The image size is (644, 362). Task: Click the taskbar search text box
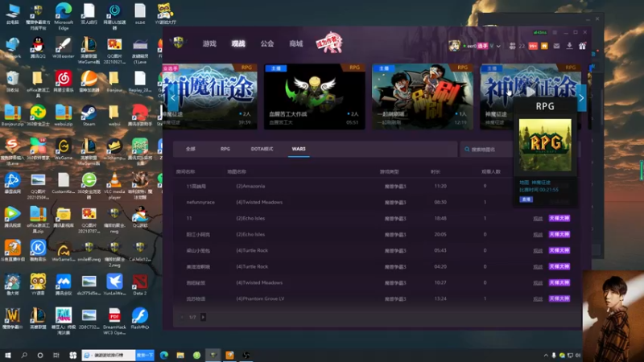[109, 355]
